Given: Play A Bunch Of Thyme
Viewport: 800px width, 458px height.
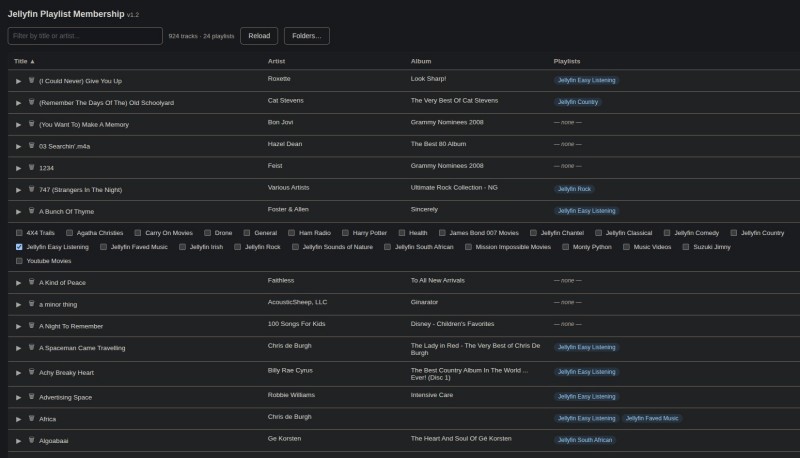Looking at the screenshot, I should (18, 212).
